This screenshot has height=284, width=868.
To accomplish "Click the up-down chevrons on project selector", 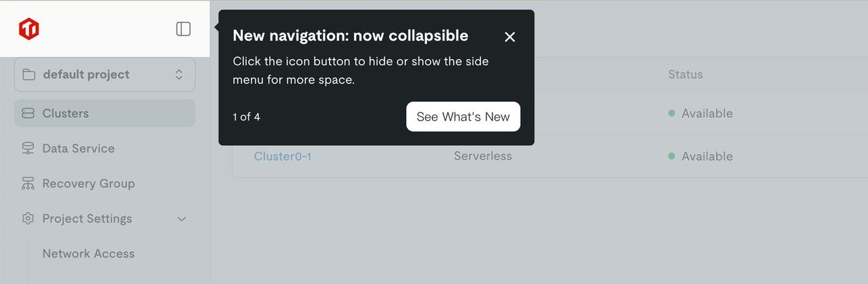I will [179, 75].
